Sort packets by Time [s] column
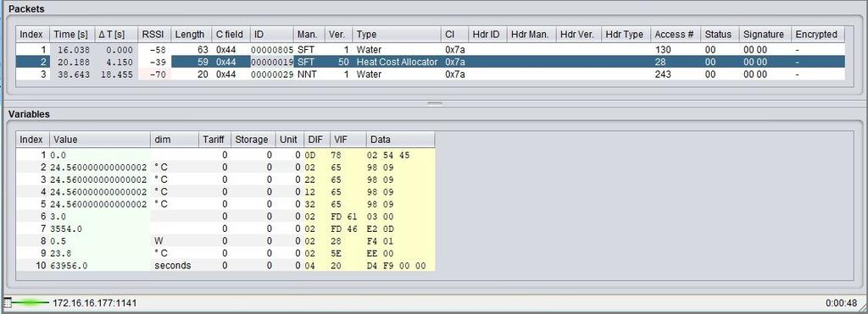This screenshot has height=314, width=868. pos(72,34)
